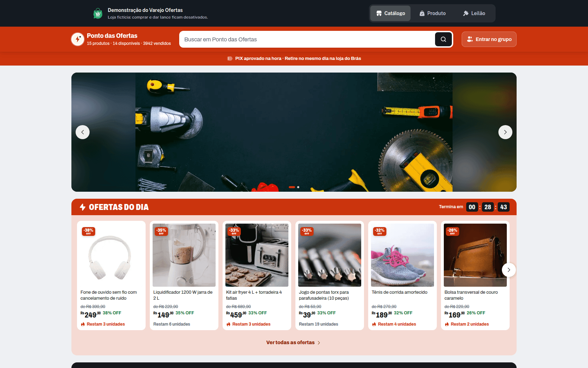The height and width of the screenshot is (368, 588).
Task: Click the flame icon beside Restam 4 unidades
Action: (x=374, y=324)
